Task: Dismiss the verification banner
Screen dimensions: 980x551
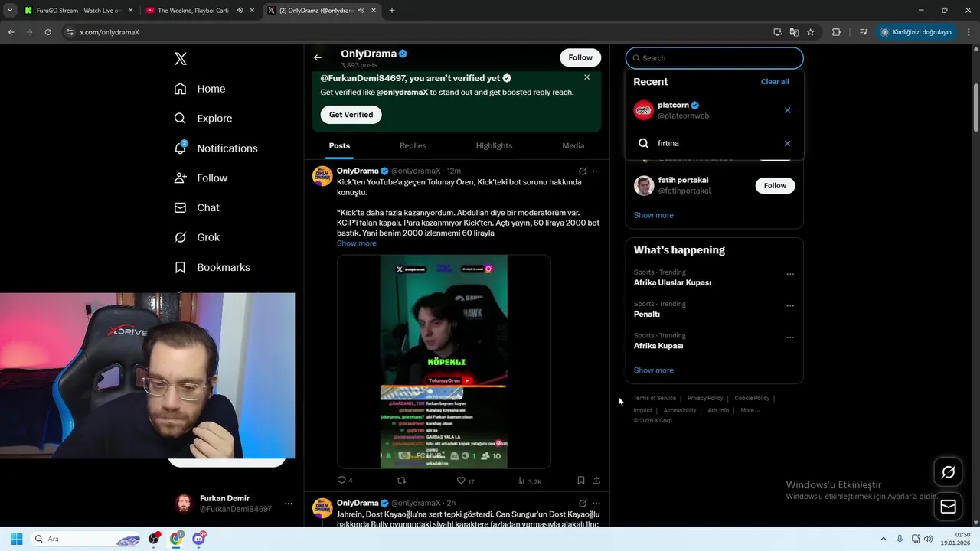Action: point(587,77)
